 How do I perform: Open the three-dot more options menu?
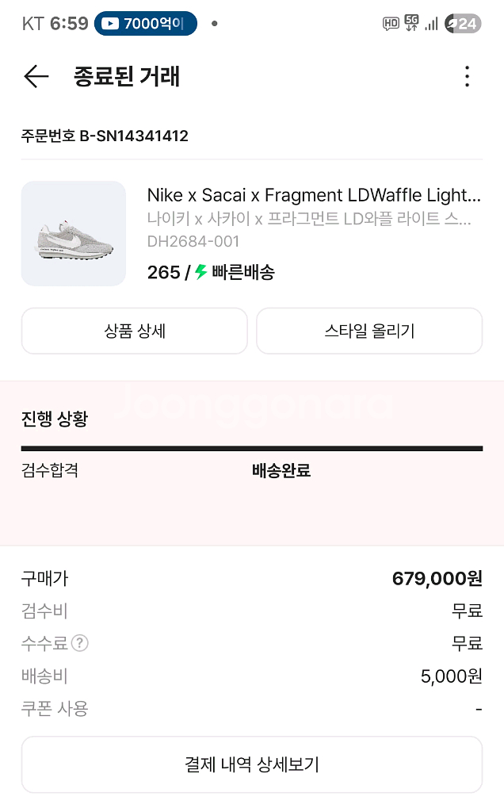pos(468,76)
